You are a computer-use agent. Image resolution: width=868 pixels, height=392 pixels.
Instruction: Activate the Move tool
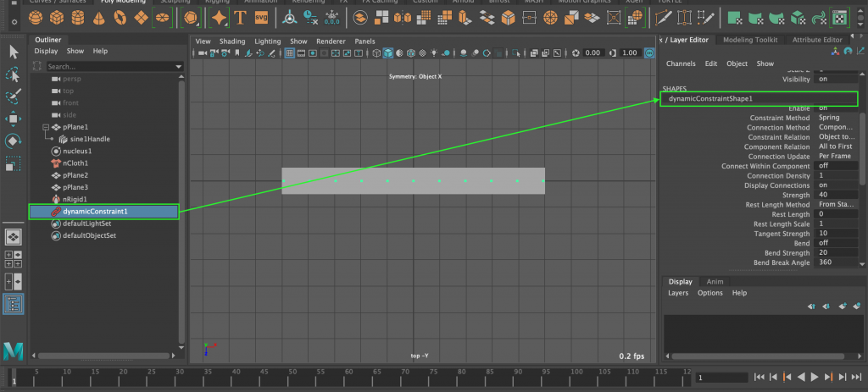click(14, 119)
